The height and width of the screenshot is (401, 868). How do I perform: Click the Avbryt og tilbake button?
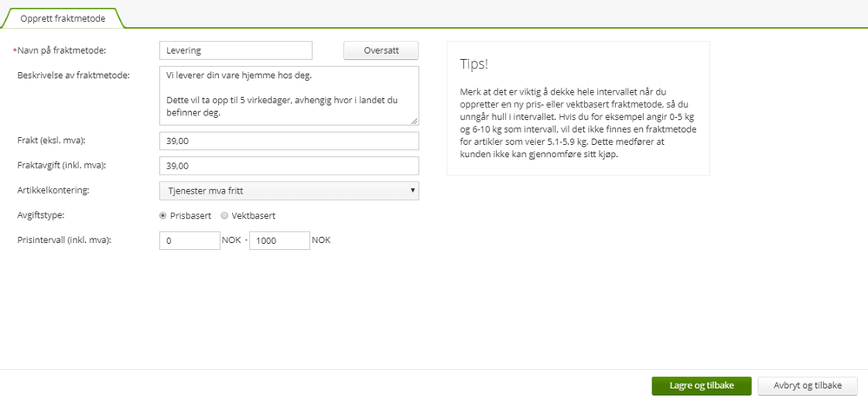point(807,385)
